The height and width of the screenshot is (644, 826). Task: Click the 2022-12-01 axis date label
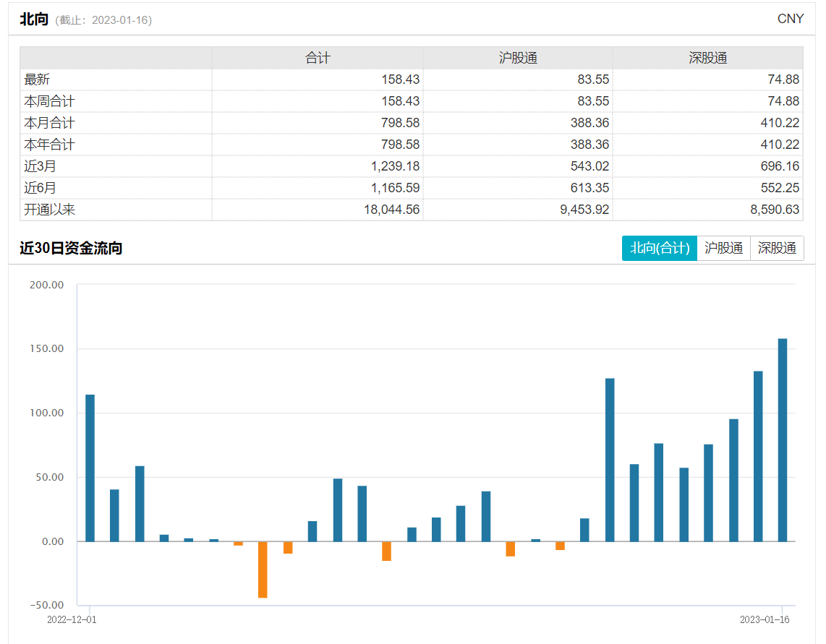point(72,619)
